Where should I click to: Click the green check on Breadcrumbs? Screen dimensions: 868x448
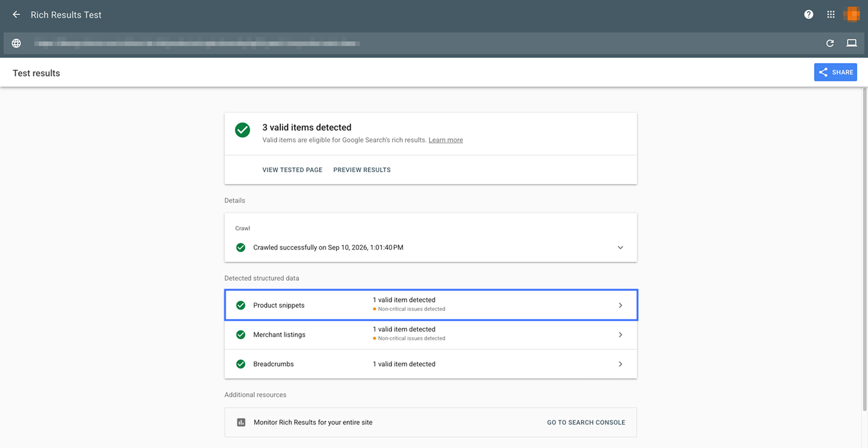(x=241, y=364)
